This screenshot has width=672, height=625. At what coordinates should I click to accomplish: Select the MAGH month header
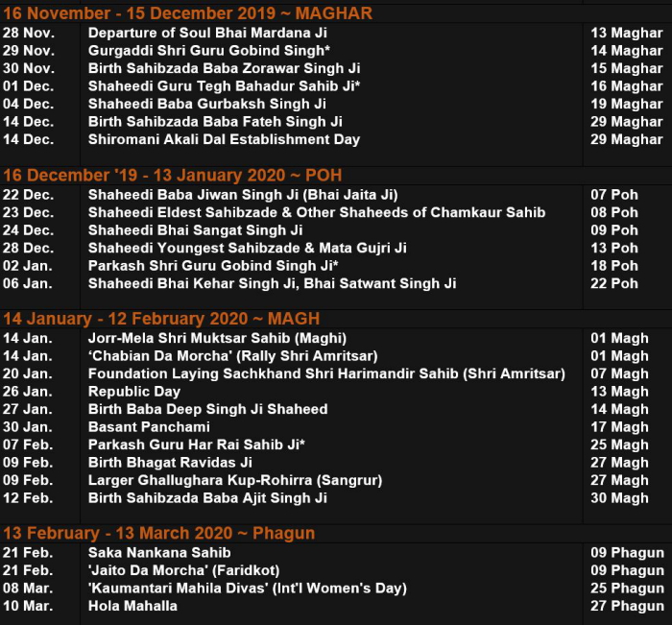pos(161,319)
